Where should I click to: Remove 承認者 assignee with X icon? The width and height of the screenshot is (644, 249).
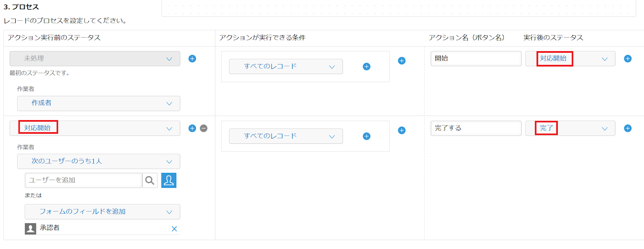point(174,229)
